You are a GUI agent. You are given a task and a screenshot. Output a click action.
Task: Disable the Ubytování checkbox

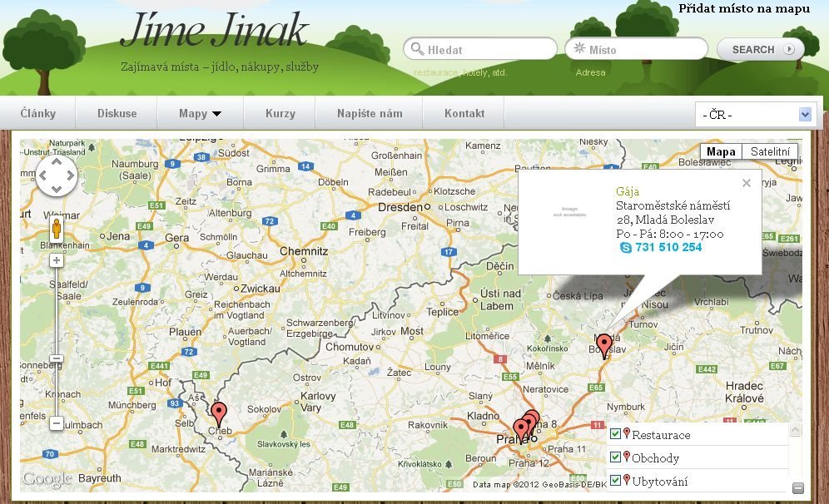tap(615, 481)
